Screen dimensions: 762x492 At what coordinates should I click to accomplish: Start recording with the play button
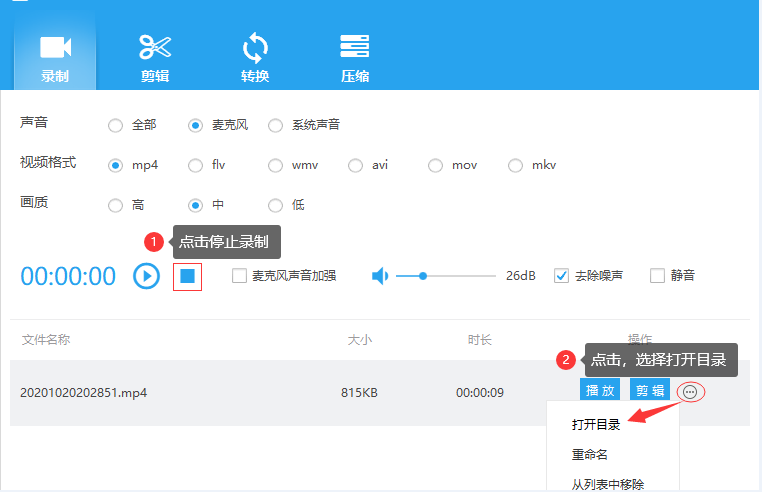[146, 276]
